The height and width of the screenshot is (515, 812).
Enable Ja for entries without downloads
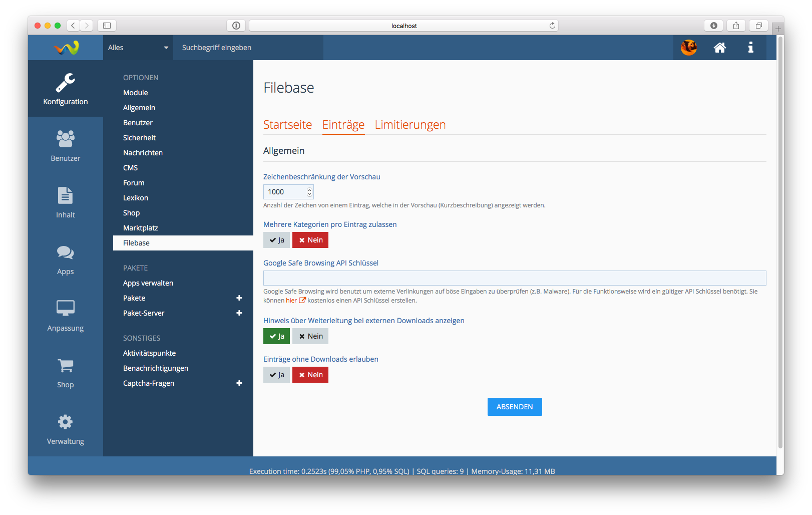[276, 375]
